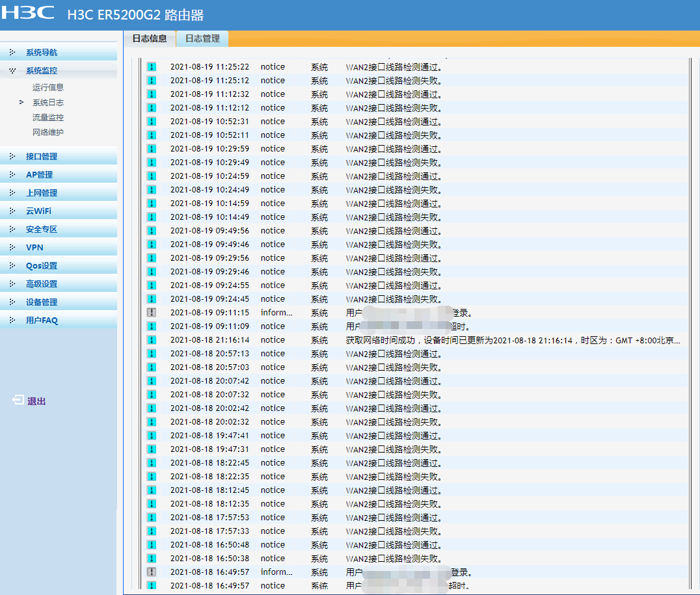Select timestamp 2021-08-18 16:50:38

(x=210, y=559)
